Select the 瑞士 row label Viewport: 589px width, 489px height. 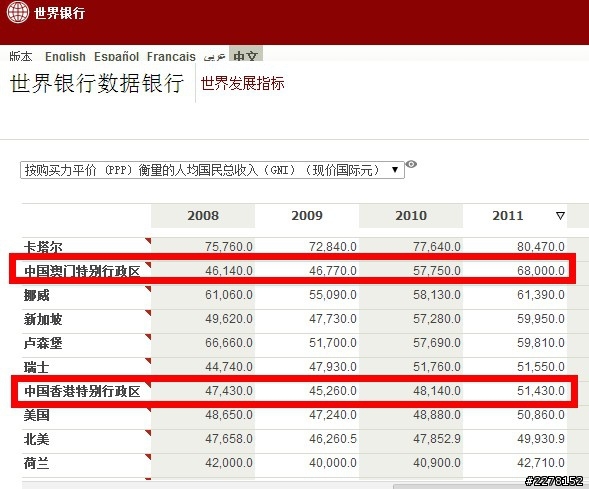pos(36,367)
